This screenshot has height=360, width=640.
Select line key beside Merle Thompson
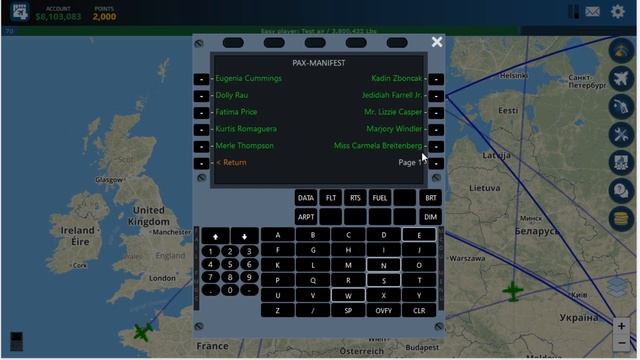tap(201, 147)
